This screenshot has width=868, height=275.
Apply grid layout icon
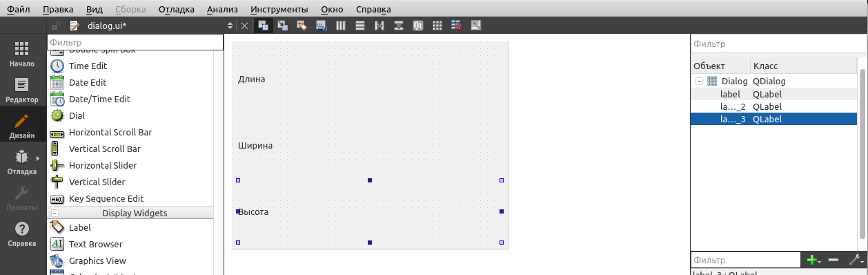click(x=437, y=26)
